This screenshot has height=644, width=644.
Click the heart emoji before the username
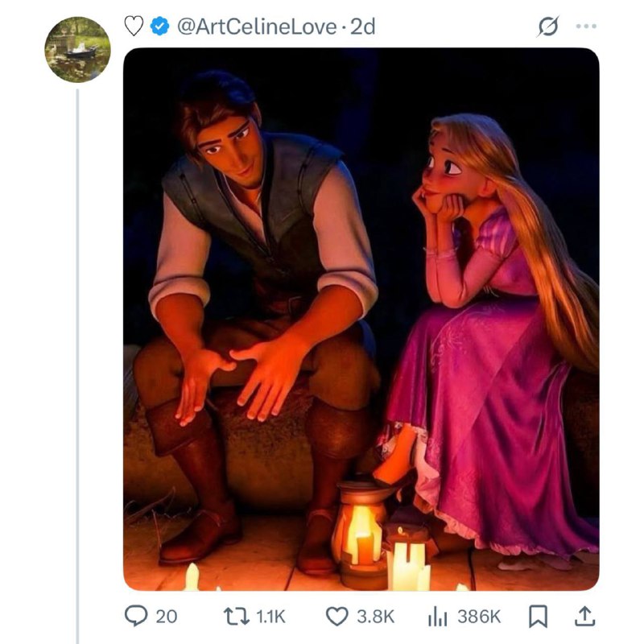pos(134,27)
